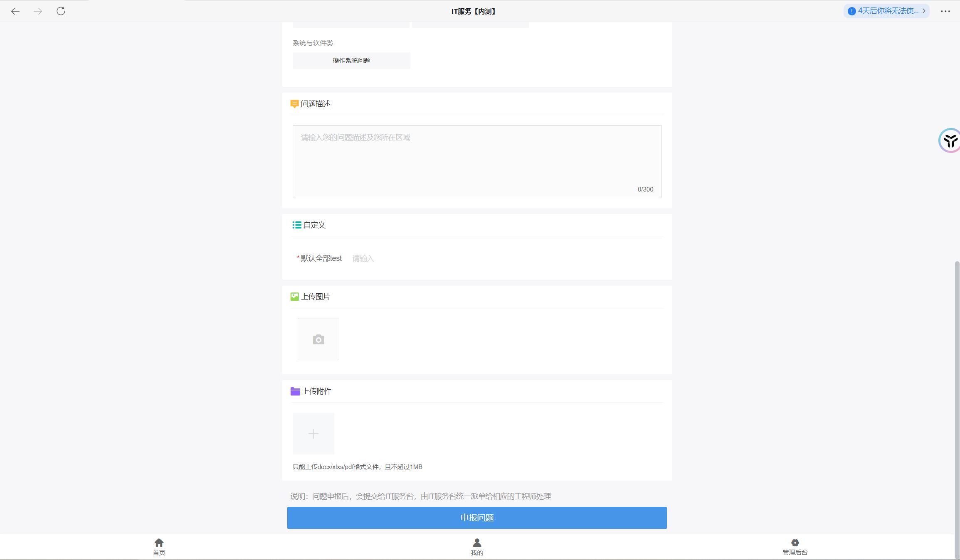Open the three-dot more options menu

tap(945, 11)
